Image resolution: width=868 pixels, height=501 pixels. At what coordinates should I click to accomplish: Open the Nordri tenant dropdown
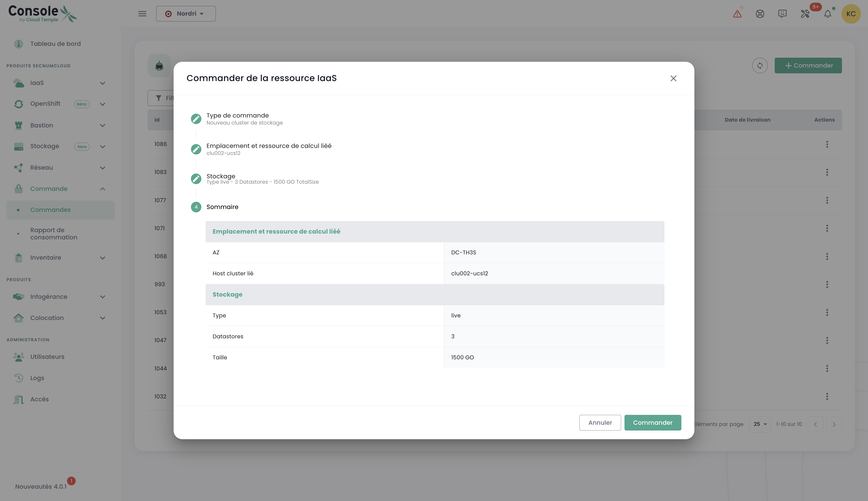(x=186, y=14)
